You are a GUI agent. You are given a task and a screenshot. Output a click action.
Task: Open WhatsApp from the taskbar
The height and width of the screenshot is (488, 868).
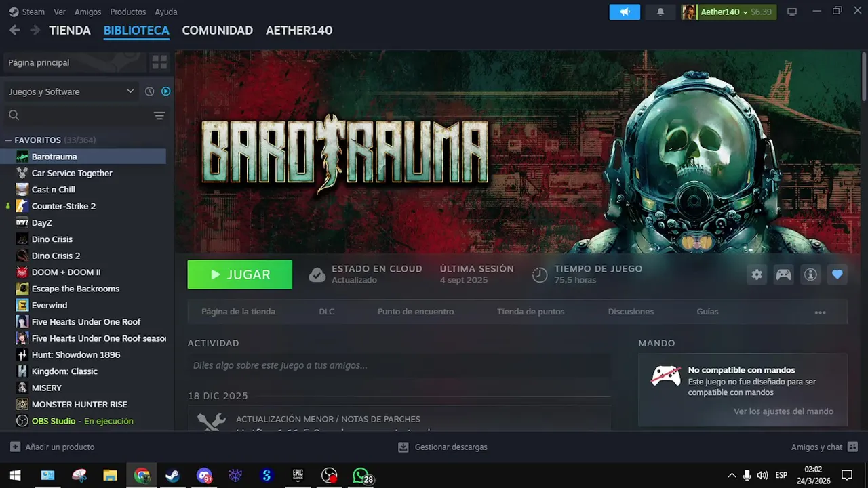(x=361, y=475)
